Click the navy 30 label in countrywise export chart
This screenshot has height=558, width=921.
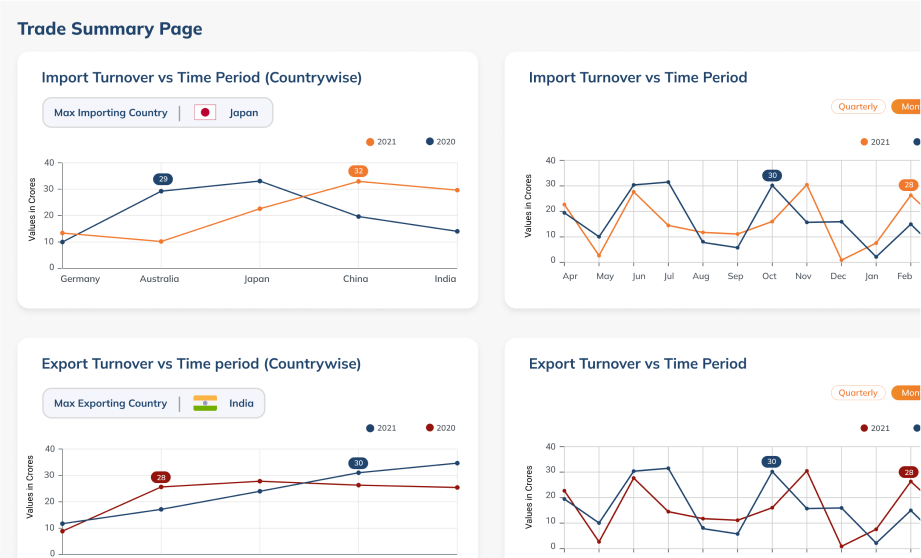(x=358, y=463)
